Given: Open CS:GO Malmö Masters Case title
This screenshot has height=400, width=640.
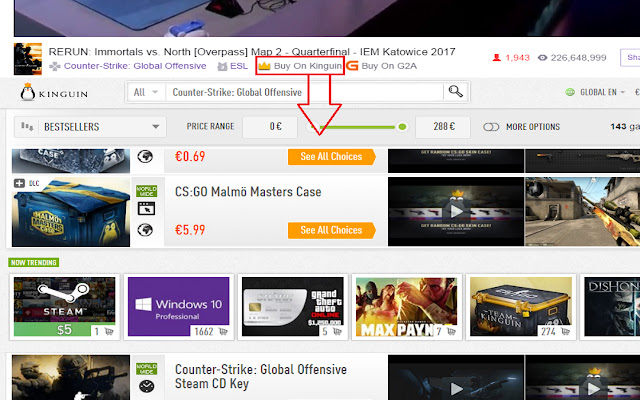Looking at the screenshot, I should point(248,192).
